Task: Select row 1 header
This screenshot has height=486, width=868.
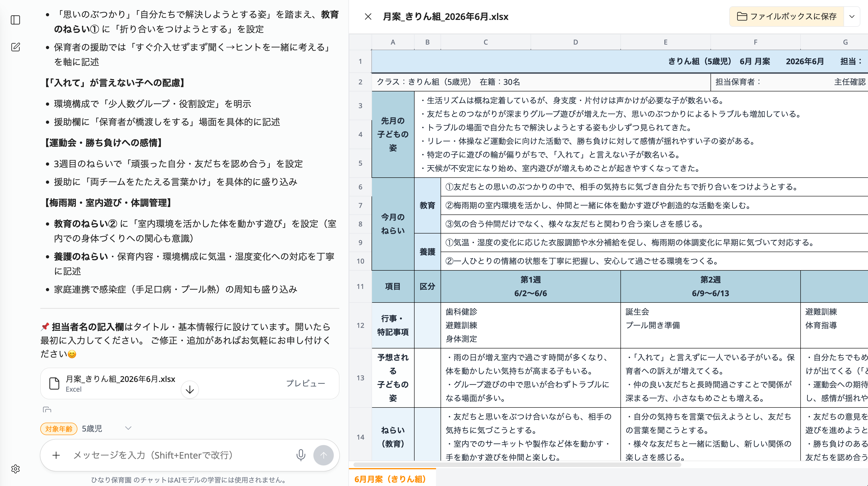Action: [360, 61]
